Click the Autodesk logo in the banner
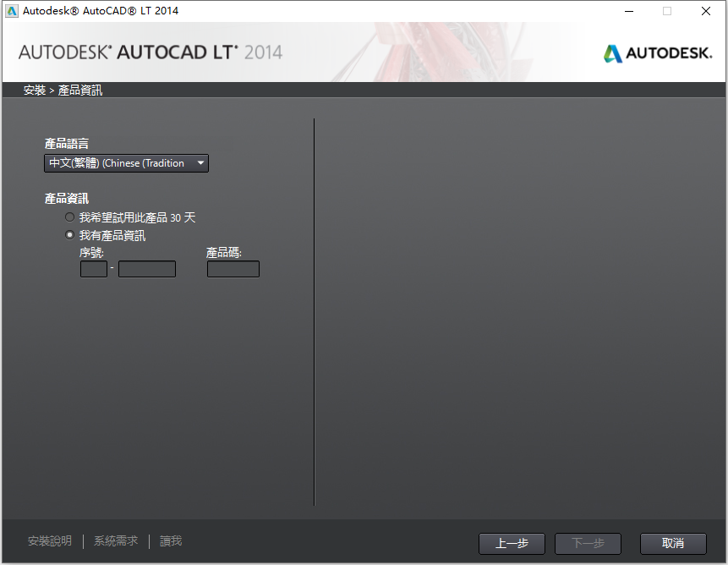The width and height of the screenshot is (728, 565). click(x=658, y=53)
